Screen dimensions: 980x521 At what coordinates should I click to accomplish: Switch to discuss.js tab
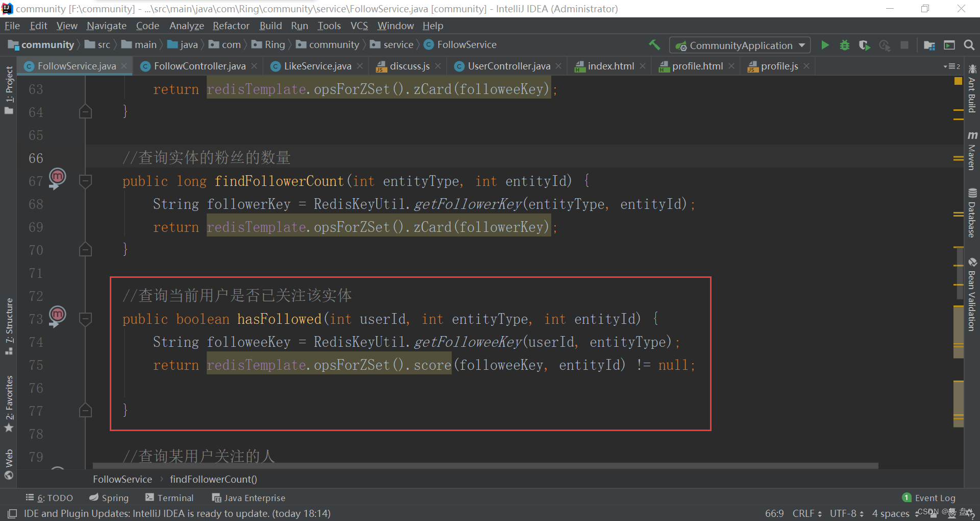(x=409, y=66)
